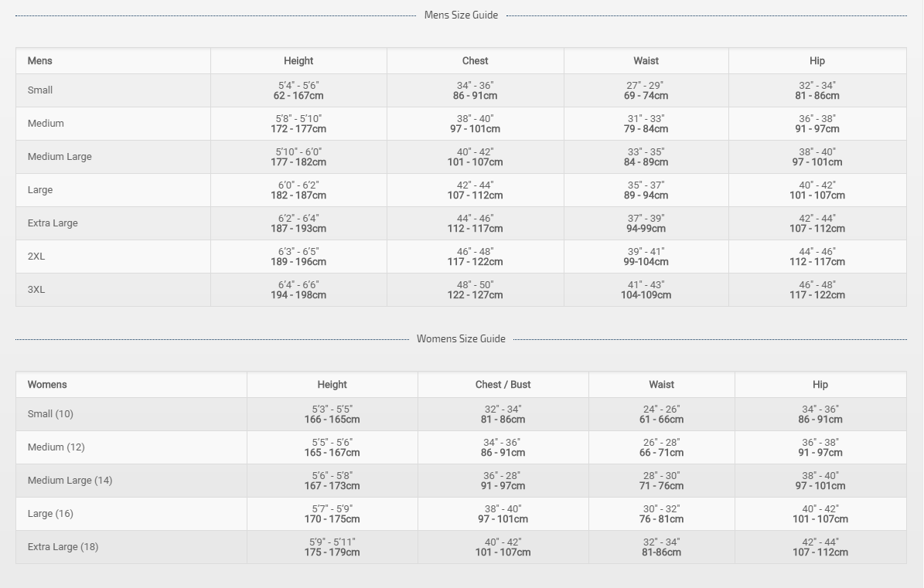Click the Mens Hip column header
924x588 pixels.
817,61
